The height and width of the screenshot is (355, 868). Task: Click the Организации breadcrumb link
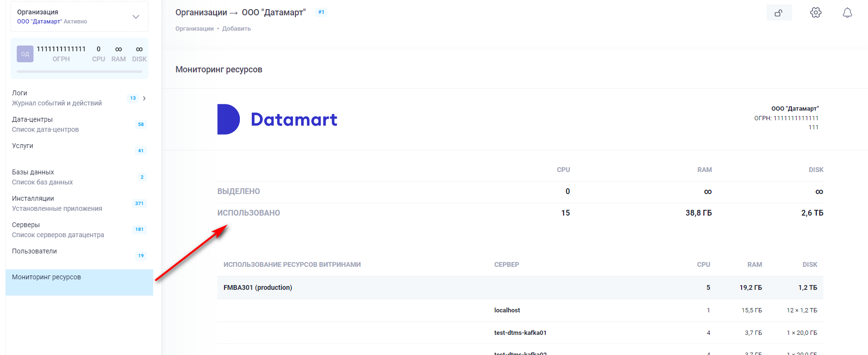click(x=194, y=29)
